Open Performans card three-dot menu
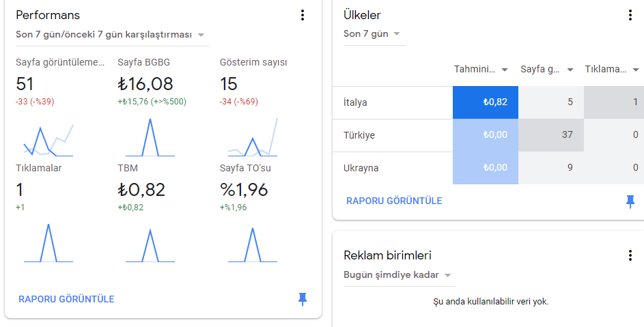 [303, 15]
